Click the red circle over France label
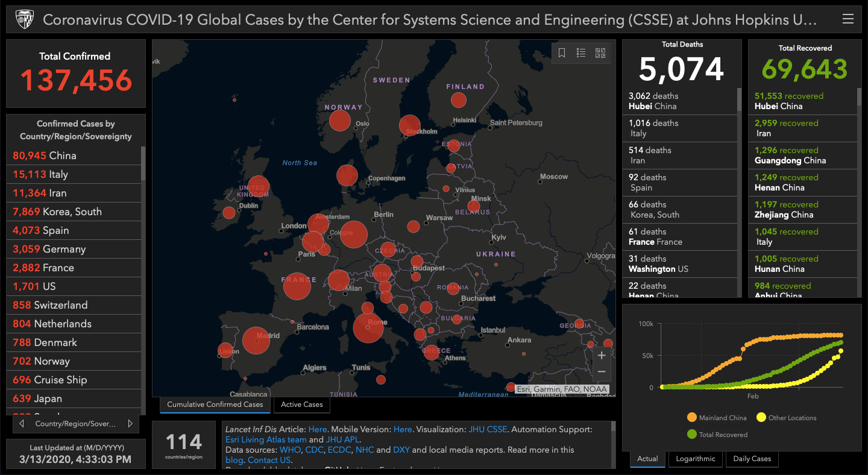868x475 pixels. click(297, 286)
